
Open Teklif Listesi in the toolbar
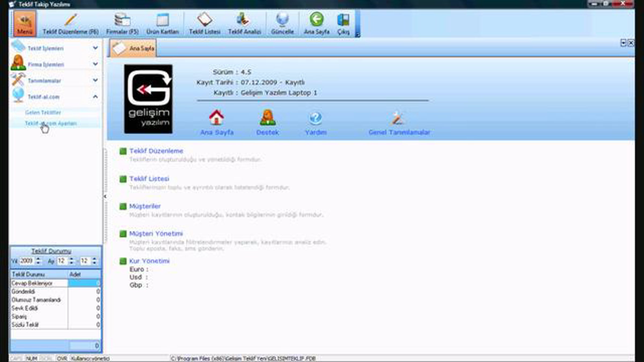tap(204, 24)
